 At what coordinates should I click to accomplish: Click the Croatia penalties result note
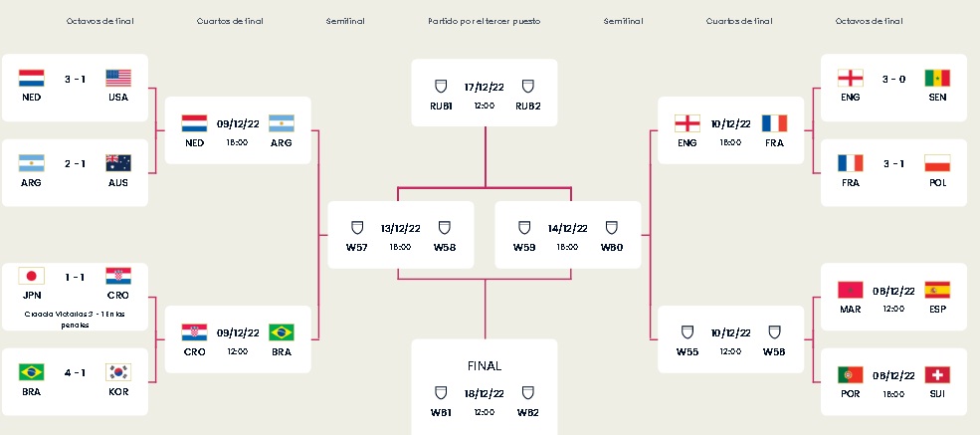pos(75,319)
